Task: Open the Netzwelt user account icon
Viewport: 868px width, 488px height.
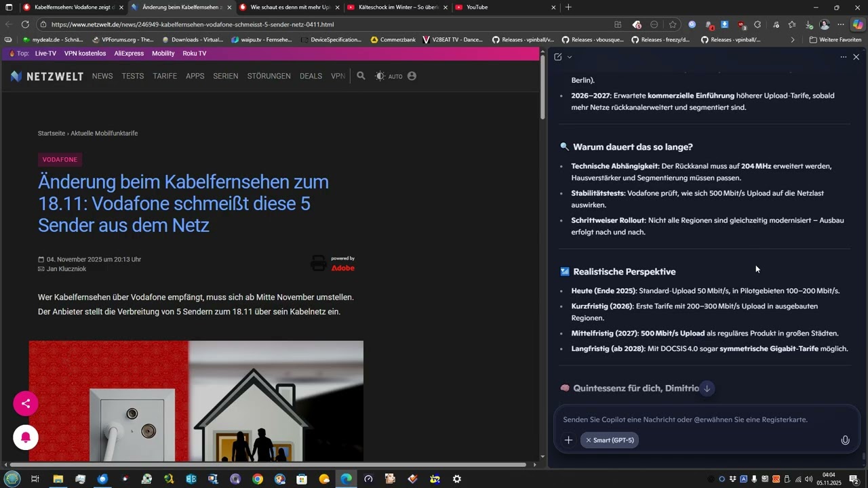Action: click(412, 76)
